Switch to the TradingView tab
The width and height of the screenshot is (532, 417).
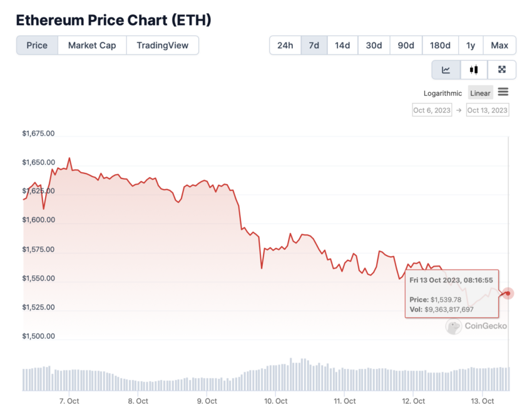coord(163,45)
